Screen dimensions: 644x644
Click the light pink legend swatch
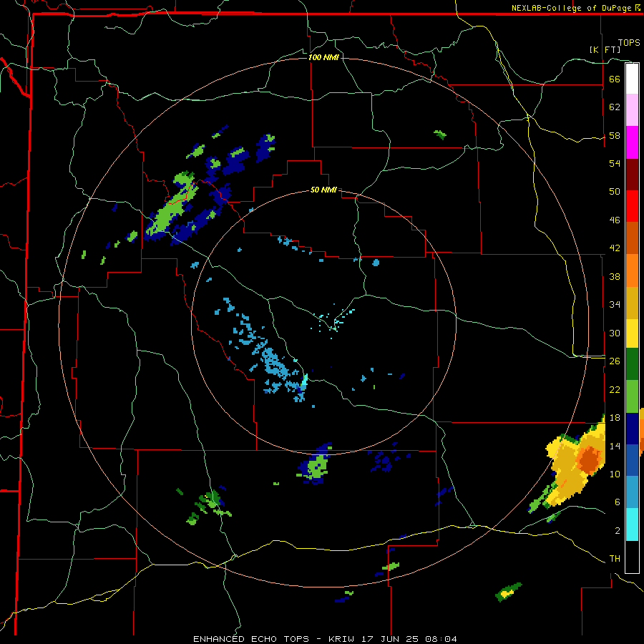(x=632, y=110)
